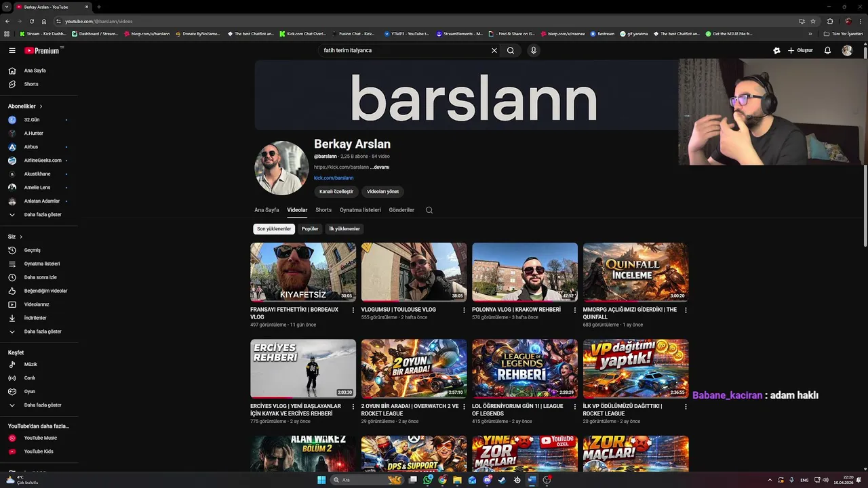Click the Videoları yönet button
Viewport: 868px width, 488px height.
coord(382,192)
